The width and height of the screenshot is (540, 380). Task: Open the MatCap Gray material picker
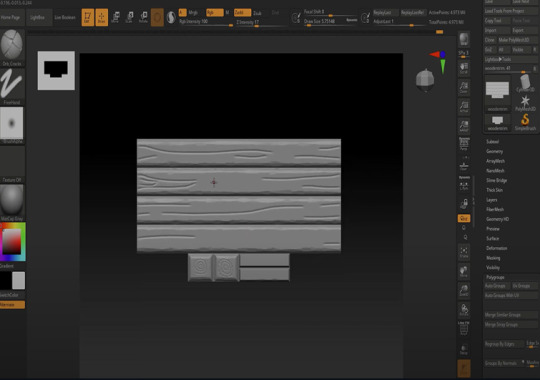(12, 203)
